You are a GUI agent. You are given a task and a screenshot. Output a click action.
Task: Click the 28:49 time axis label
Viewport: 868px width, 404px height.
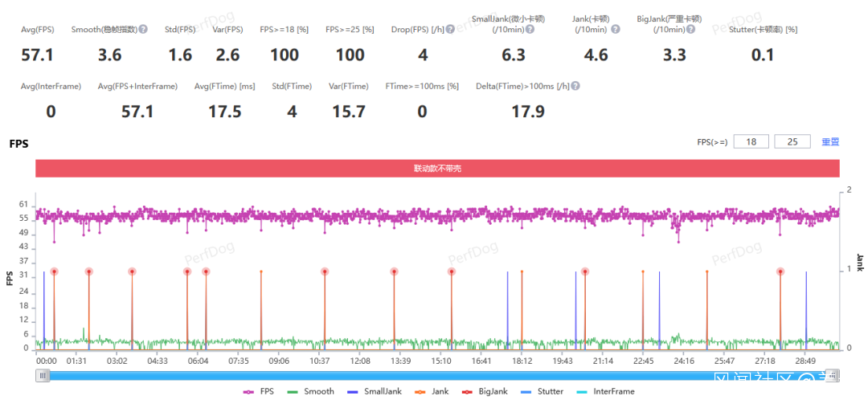coord(805,361)
